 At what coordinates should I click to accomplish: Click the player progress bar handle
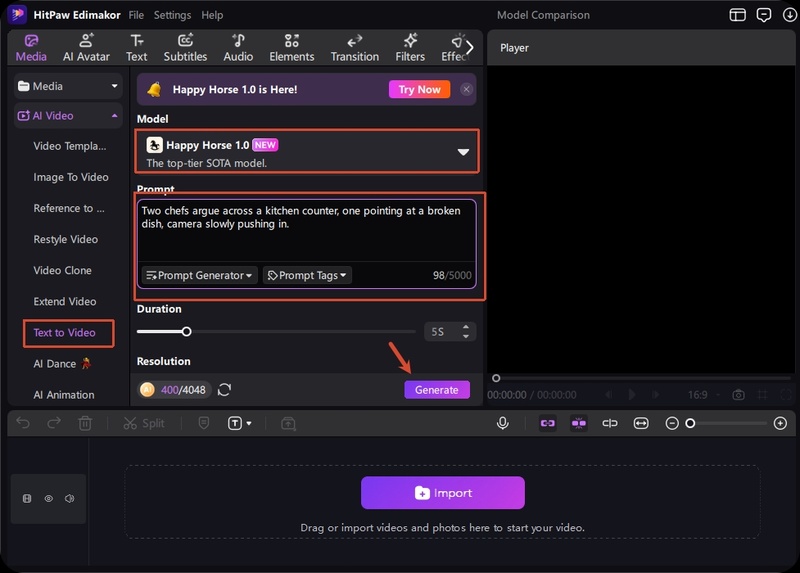[496, 379]
